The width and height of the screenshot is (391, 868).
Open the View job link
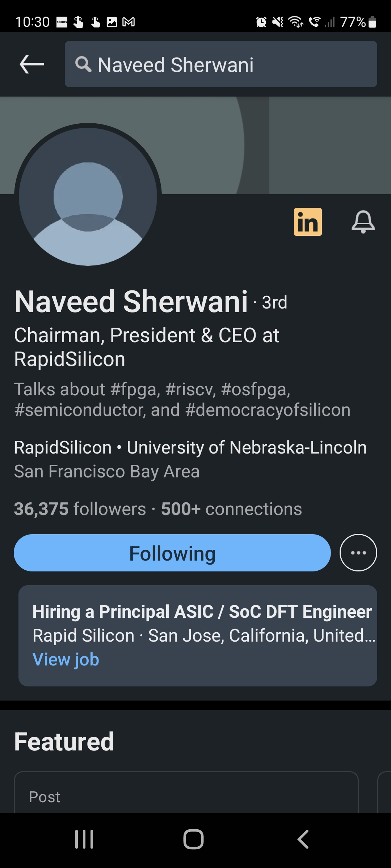pyautogui.click(x=66, y=659)
